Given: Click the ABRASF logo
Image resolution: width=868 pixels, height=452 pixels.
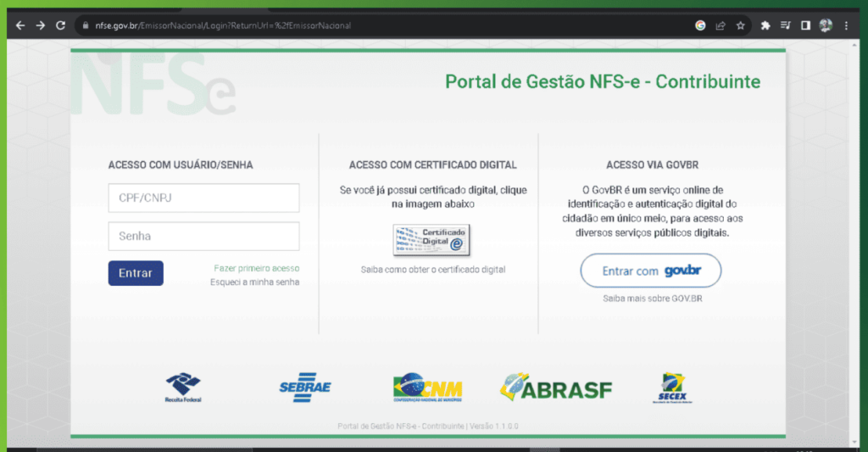Looking at the screenshot, I should pos(556,388).
